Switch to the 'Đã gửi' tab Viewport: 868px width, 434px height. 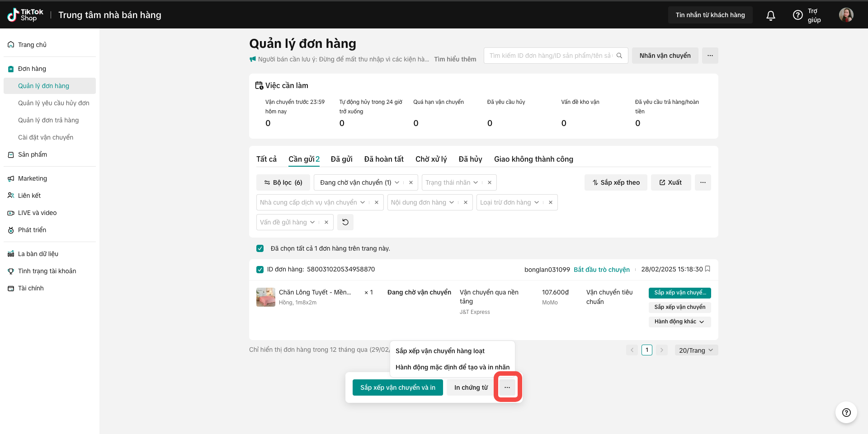pos(341,159)
